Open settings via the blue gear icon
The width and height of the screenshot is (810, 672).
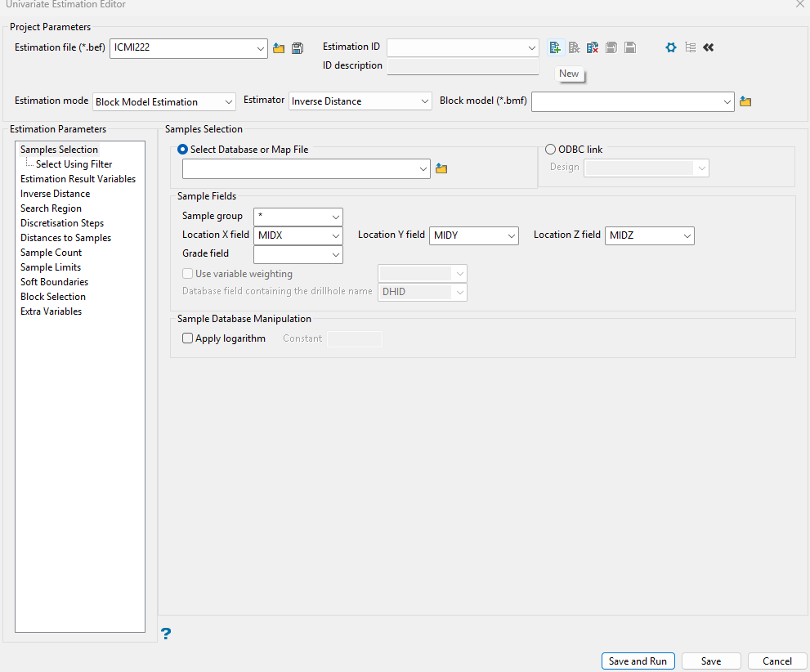[x=670, y=48]
